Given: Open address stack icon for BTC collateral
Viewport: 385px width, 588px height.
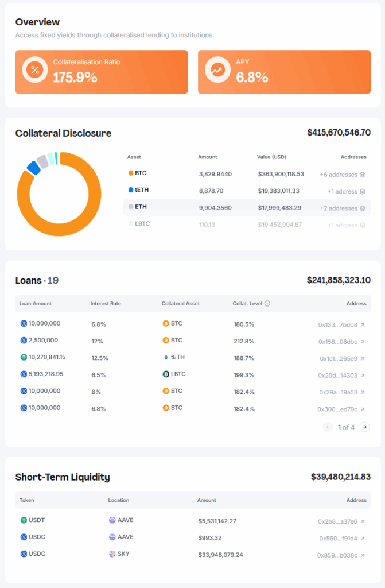Looking at the screenshot, I should (x=363, y=175).
